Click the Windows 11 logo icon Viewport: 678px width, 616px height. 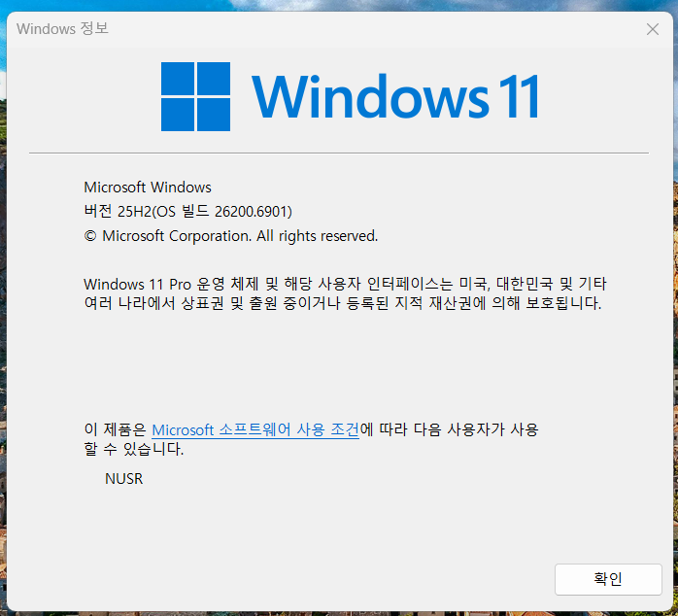(x=195, y=96)
